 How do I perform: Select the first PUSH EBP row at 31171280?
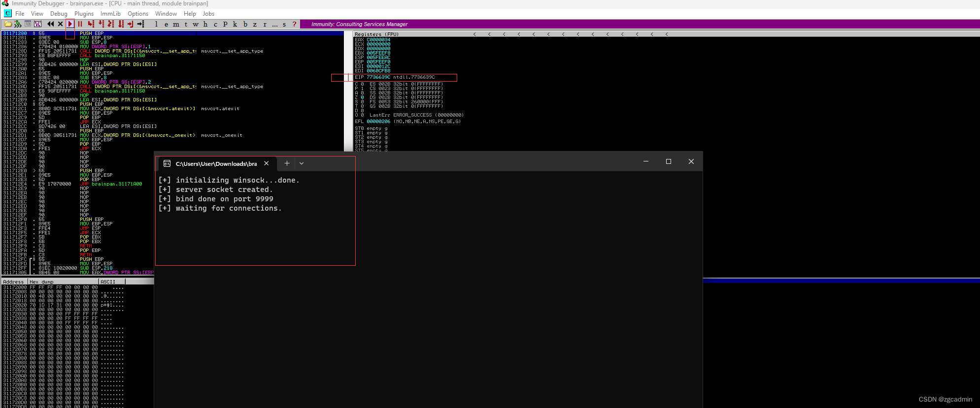click(x=172, y=33)
